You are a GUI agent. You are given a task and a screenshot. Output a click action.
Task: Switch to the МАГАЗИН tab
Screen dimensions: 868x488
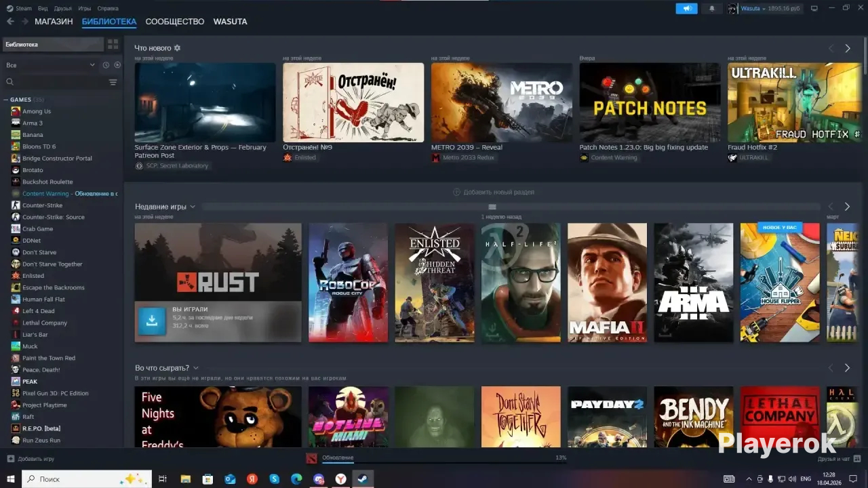coord(54,22)
